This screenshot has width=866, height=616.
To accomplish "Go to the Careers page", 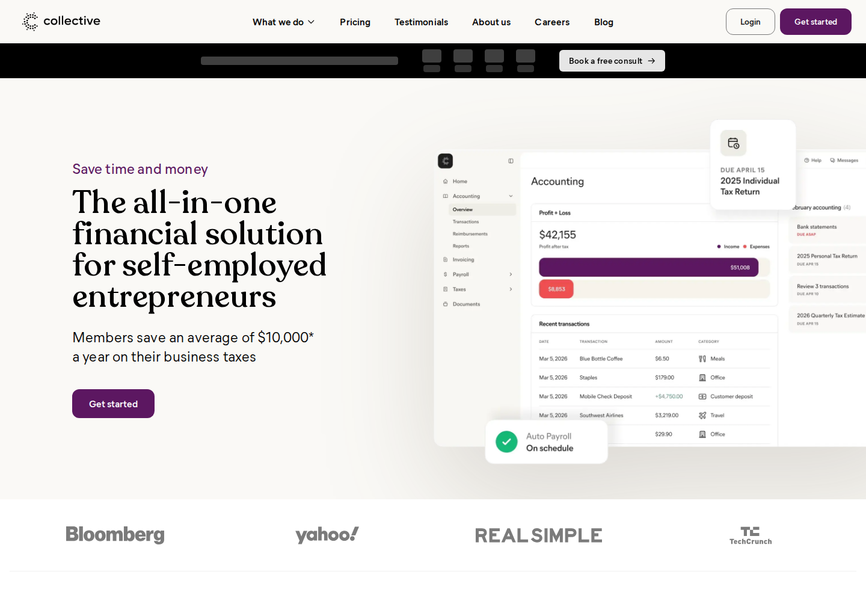I will point(552,22).
